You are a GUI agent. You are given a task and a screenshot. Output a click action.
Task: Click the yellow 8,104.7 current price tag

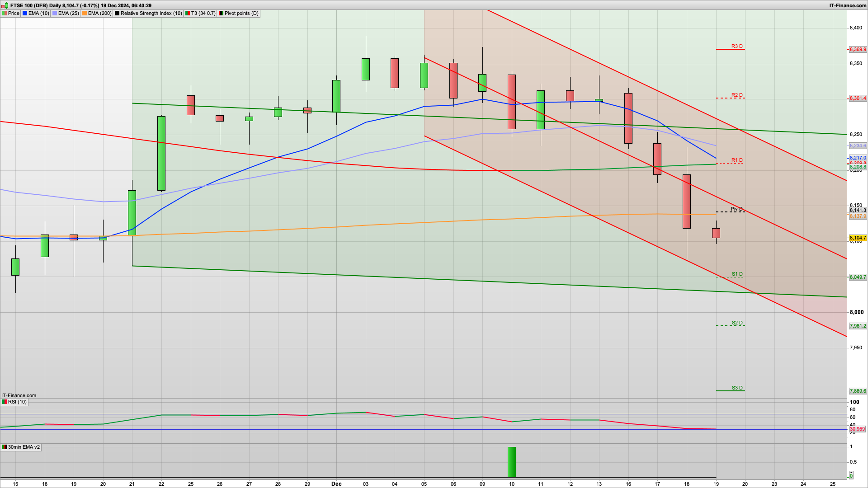point(858,238)
